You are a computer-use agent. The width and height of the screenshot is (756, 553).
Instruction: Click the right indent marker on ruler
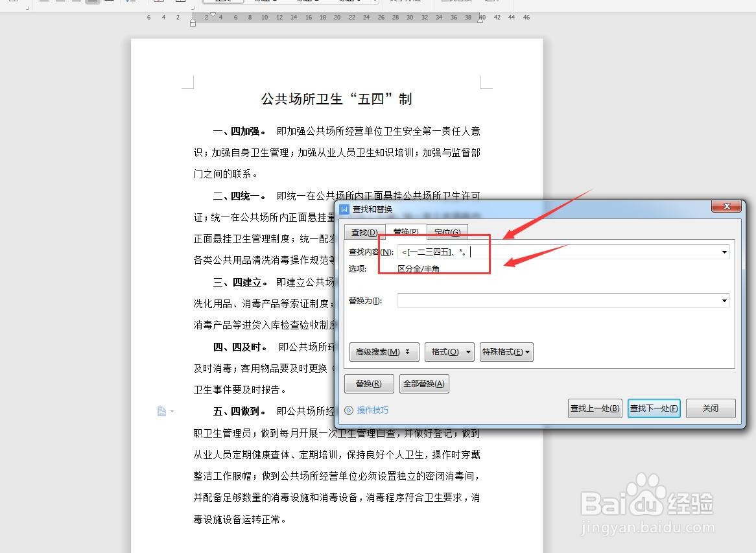point(480,19)
